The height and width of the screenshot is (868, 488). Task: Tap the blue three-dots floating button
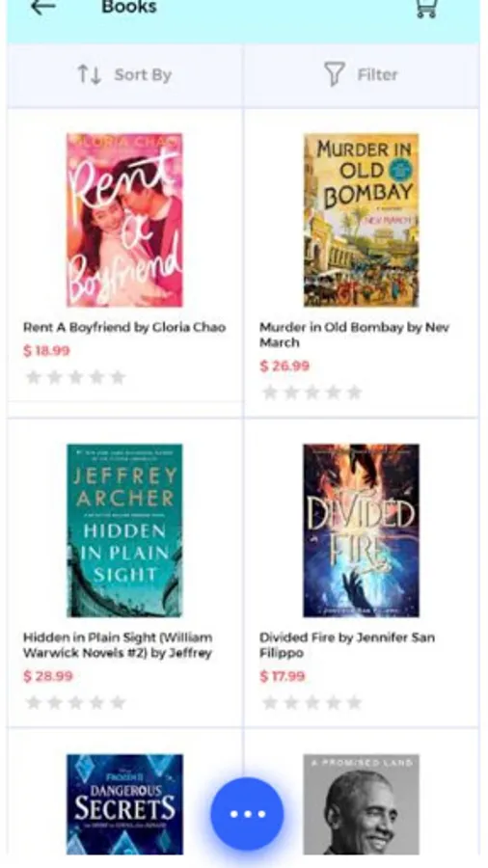point(247,814)
